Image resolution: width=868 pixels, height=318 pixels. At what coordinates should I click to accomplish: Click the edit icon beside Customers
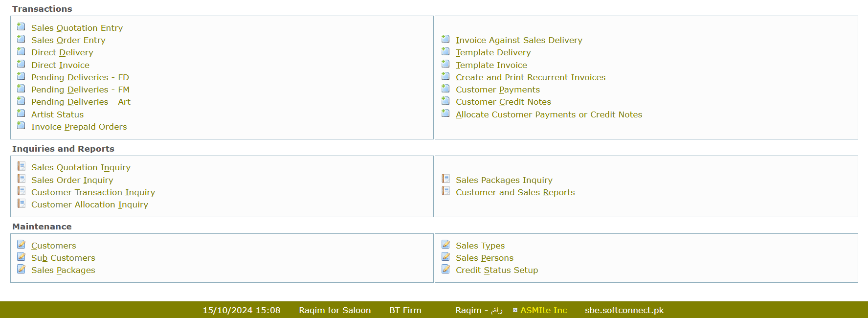(x=21, y=245)
